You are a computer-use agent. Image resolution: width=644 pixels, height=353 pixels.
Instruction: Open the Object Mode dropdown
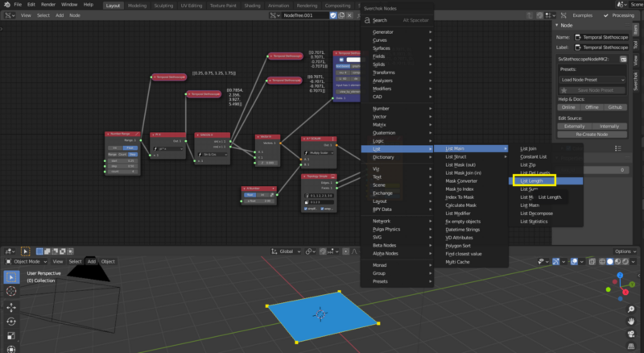click(26, 261)
